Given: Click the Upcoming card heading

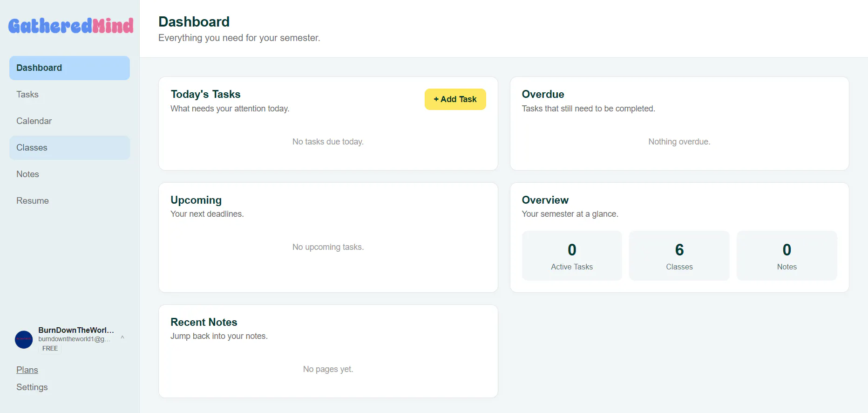Looking at the screenshot, I should tap(196, 200).
